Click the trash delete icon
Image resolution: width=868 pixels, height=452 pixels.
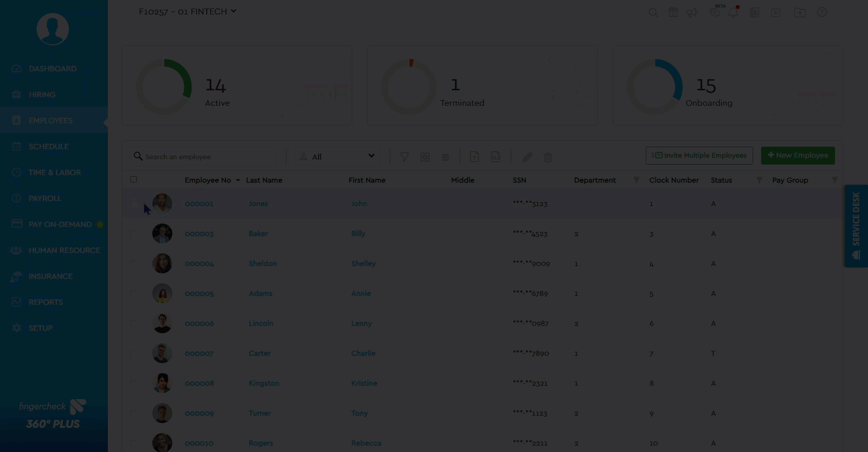point(548,157)
